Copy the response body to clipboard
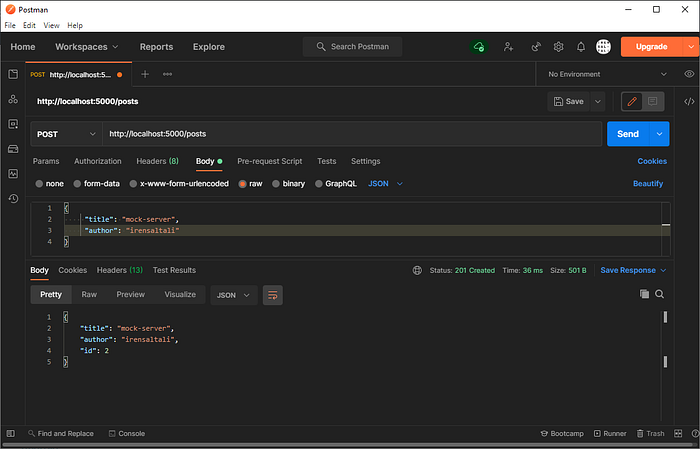Viewport: 700px width, 449px height. (644, 294)
